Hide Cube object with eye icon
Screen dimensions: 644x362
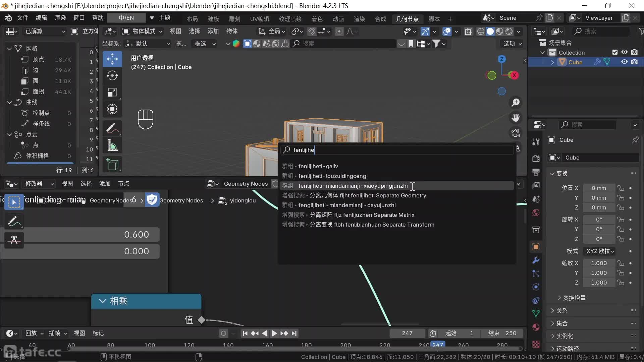pyautogui.click(x=624, y=62)
